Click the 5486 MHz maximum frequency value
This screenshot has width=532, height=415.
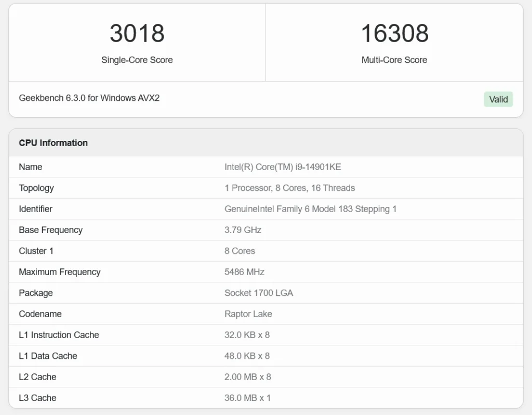point(244,272)
